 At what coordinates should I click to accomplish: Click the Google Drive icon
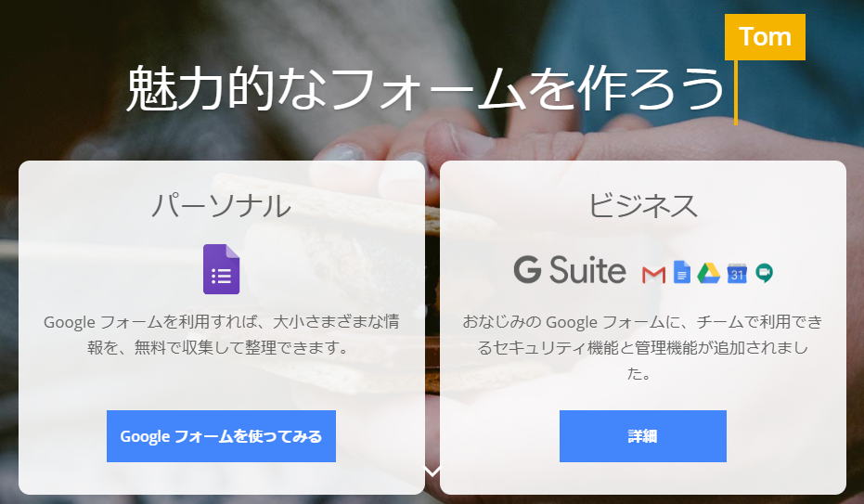point(709,273)
